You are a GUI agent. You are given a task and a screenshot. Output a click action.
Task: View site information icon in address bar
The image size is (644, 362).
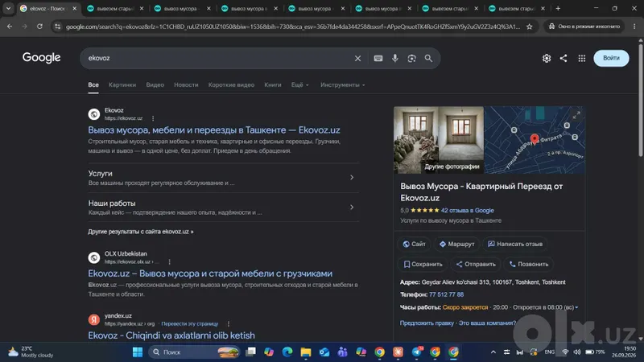57,27
